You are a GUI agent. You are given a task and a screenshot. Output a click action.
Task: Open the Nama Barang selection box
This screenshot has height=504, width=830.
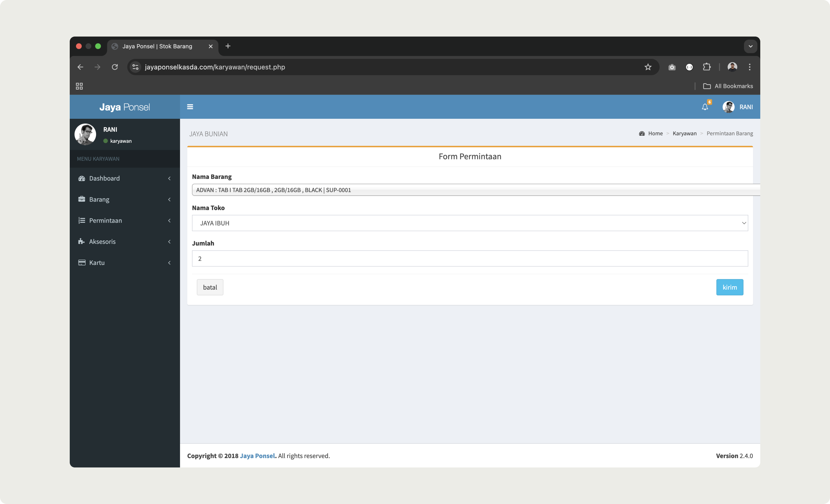click(472, 190)
